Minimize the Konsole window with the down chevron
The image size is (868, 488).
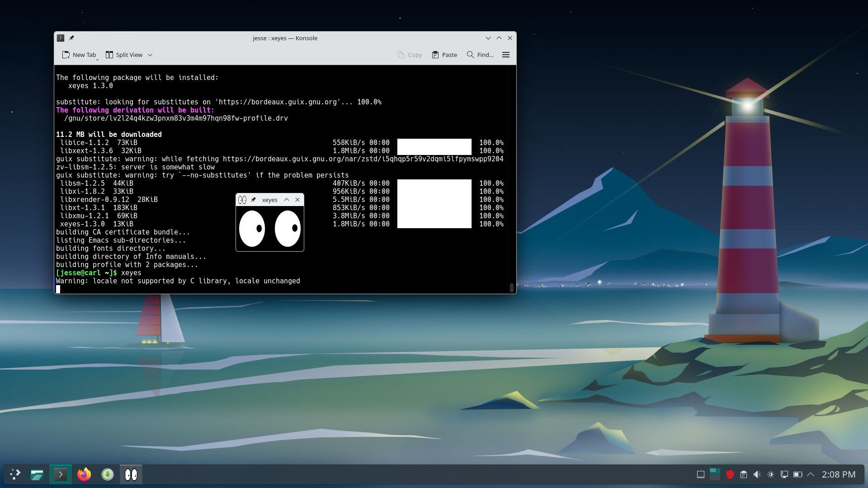coord(488,38)
